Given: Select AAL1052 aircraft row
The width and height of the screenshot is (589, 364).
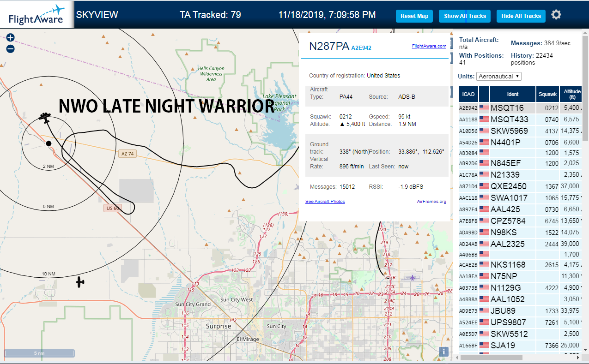Looking at the screenshot, I should coord(520,299).
